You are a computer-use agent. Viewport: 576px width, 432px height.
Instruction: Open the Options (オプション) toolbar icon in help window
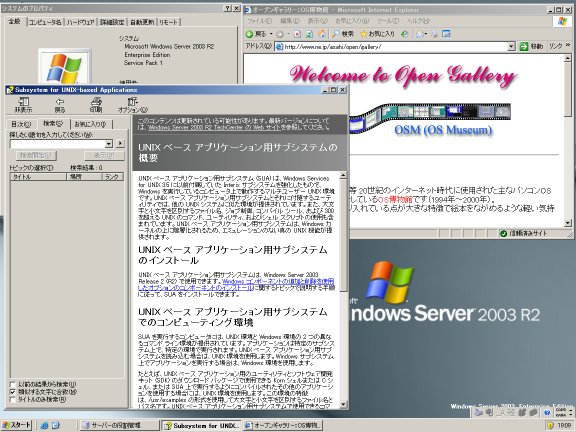coord(133,105)
